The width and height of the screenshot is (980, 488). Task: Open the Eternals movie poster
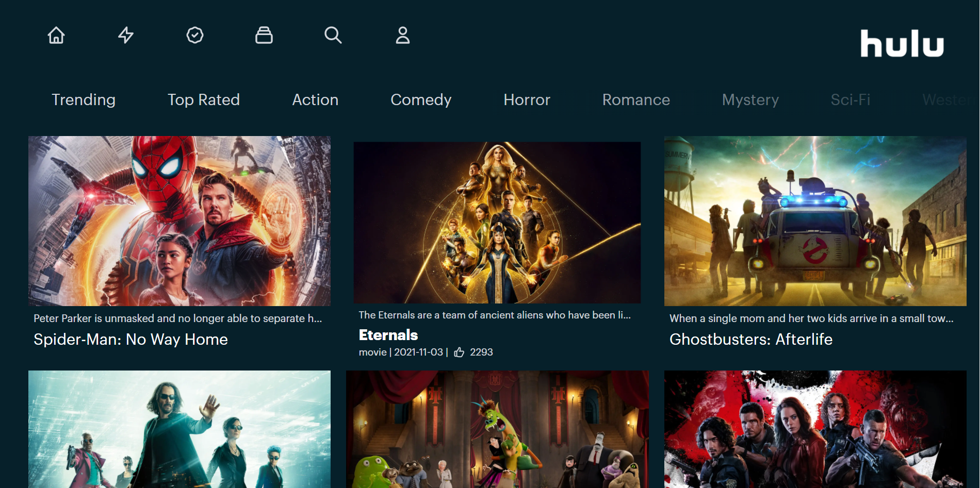point(497,223)
